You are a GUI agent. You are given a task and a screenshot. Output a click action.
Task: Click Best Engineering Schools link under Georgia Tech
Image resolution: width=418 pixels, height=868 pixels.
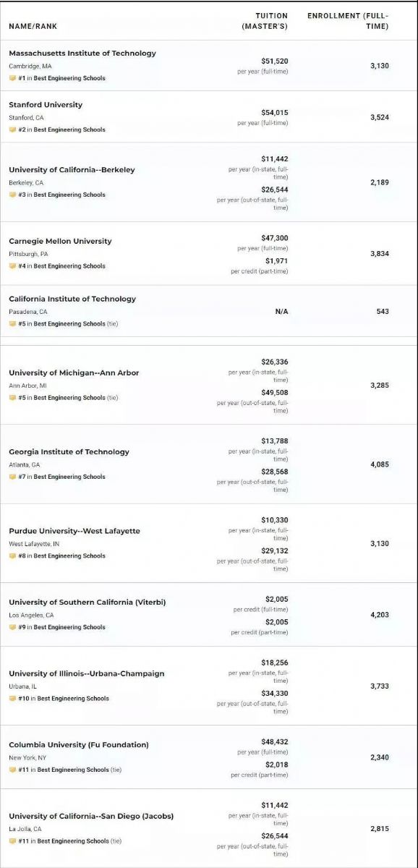[x=69, y=477]
